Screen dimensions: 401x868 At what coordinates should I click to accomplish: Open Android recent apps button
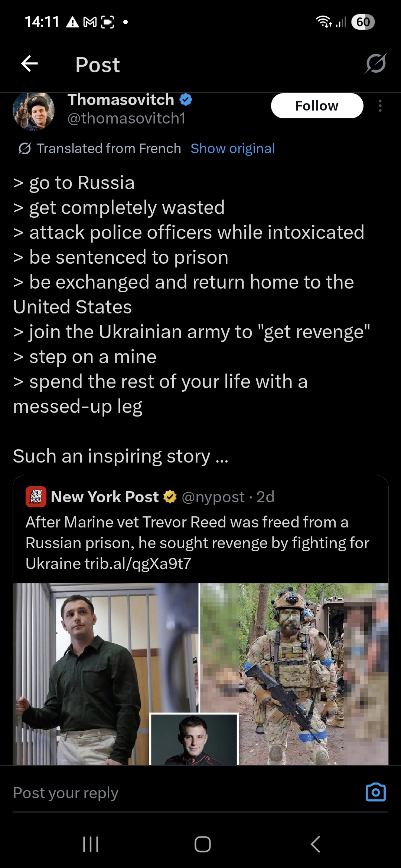91,844
